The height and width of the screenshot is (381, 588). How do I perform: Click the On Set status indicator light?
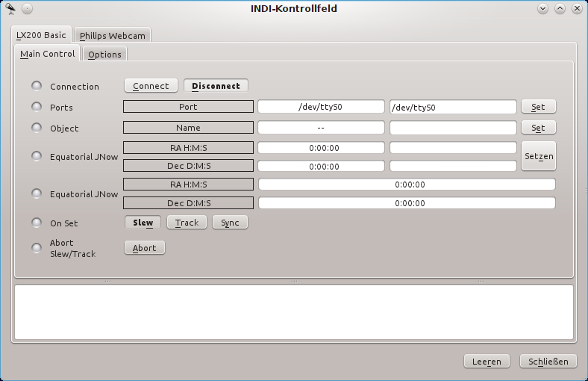[36, 223]
